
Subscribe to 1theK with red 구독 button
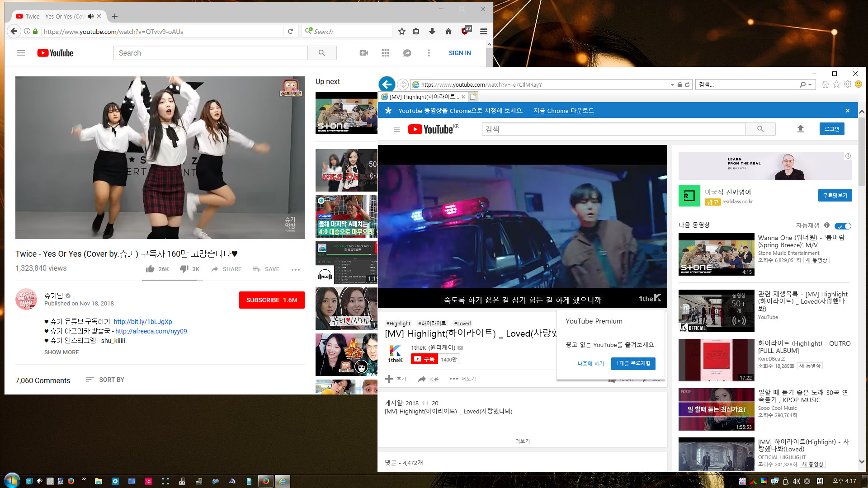(425, 359)
